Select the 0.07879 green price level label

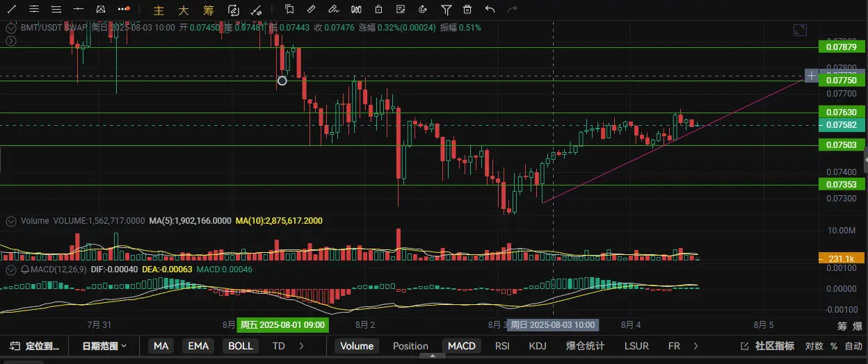point(841,47)
